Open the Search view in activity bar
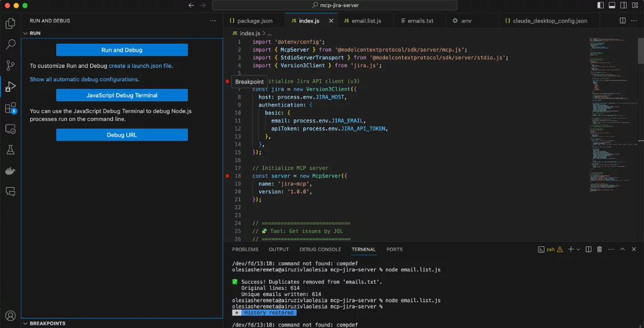 [10, 45]
